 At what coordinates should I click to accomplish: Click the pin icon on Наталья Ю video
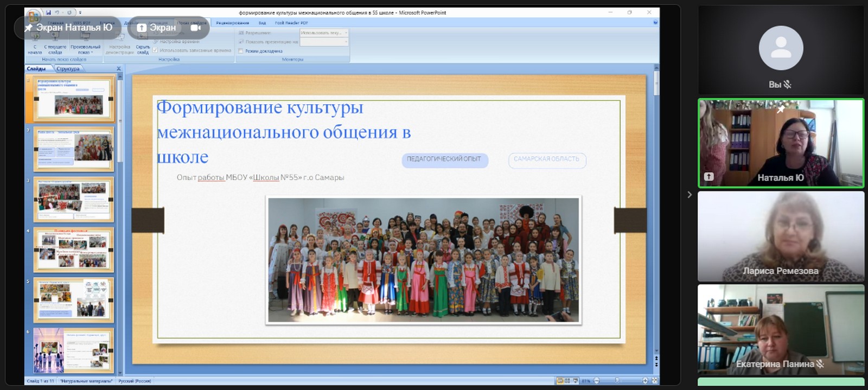(780, 110)
